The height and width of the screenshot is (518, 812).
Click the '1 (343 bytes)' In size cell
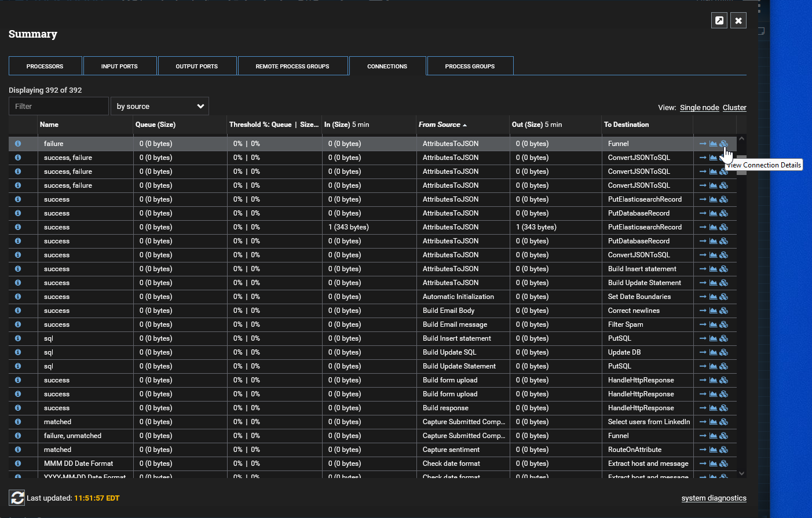tap(369, 227)
